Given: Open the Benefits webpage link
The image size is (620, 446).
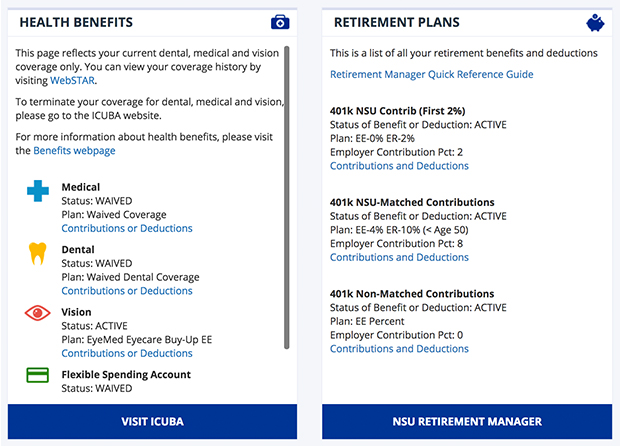Looking at the screenshot, I should pos(74,151).
